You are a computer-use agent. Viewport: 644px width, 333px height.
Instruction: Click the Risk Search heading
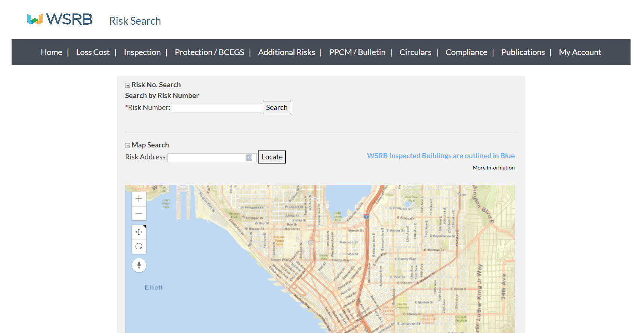click(135, 21)
